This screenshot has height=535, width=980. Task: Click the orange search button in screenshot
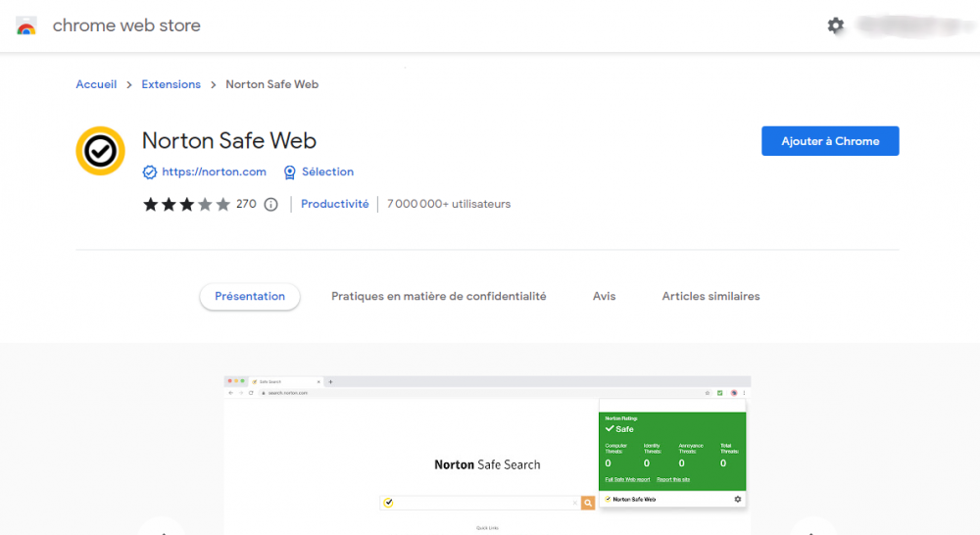pyautogui.click(x=588, y=503)
